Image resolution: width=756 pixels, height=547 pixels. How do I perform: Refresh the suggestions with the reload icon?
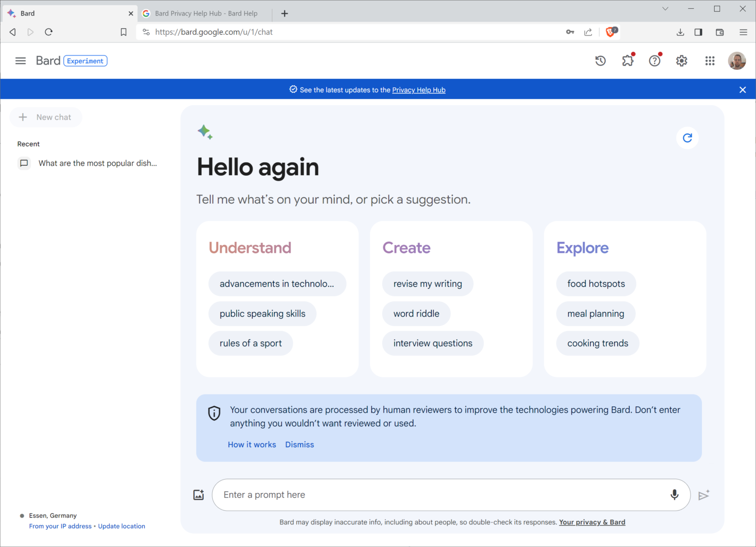click(688, 138)
